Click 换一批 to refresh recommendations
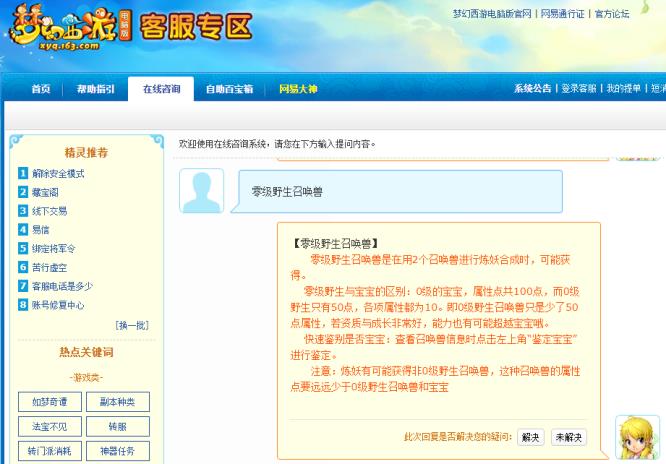Viewport: 666px width, 464px height. coord(132,325)
